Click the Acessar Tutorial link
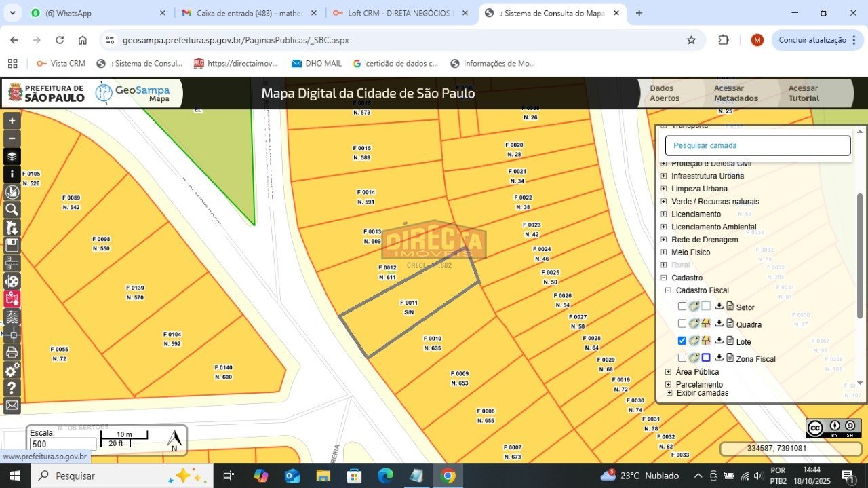 coord(804,93)
